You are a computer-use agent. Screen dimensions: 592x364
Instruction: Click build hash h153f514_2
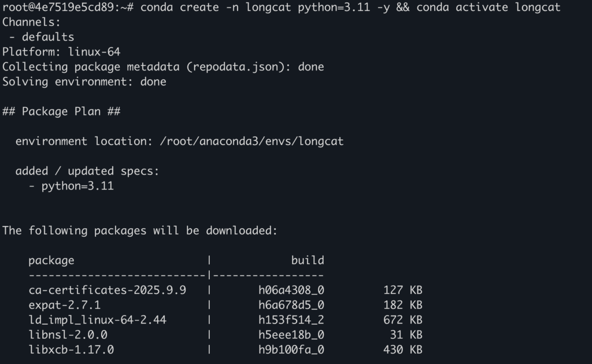(x=291, y=320)
